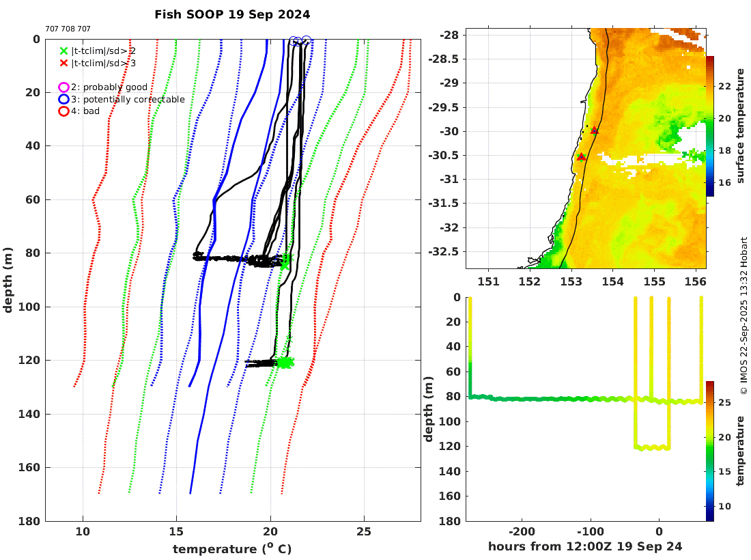Click latitude tick -29.5 on the map
Viewport: 751px width, 560px height.
click(443, 107)
